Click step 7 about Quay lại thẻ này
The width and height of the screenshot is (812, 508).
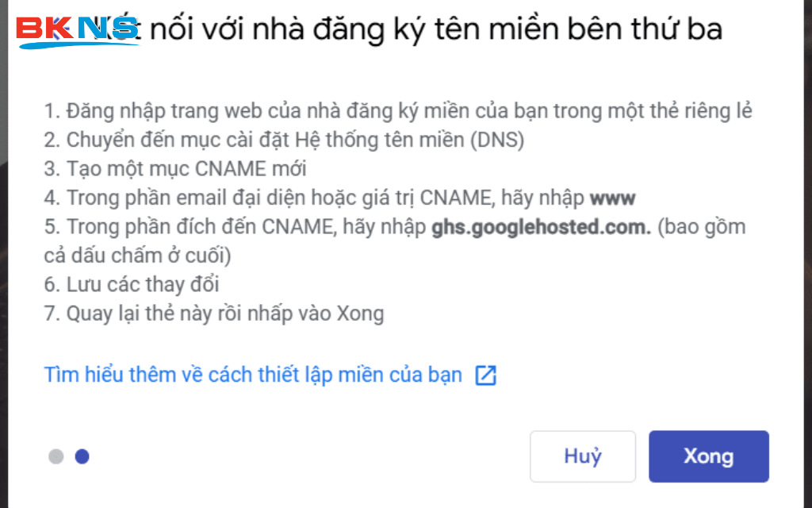coord(214,314)
